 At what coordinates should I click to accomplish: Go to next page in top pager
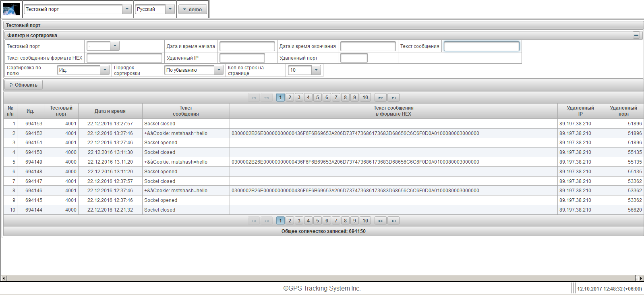coord(380,98)
